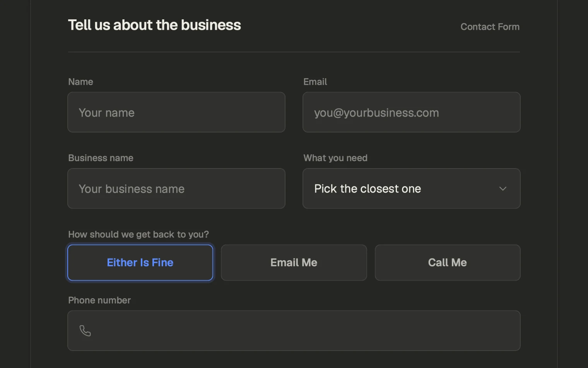Choose the Email Me contact option
588x368 pixels.
tap(294, 263)
